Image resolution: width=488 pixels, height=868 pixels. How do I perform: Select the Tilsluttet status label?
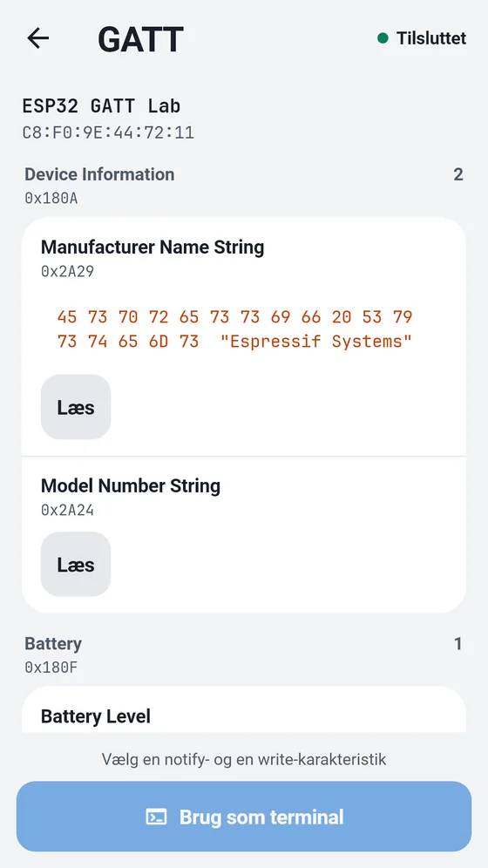(x=431, y=38)
